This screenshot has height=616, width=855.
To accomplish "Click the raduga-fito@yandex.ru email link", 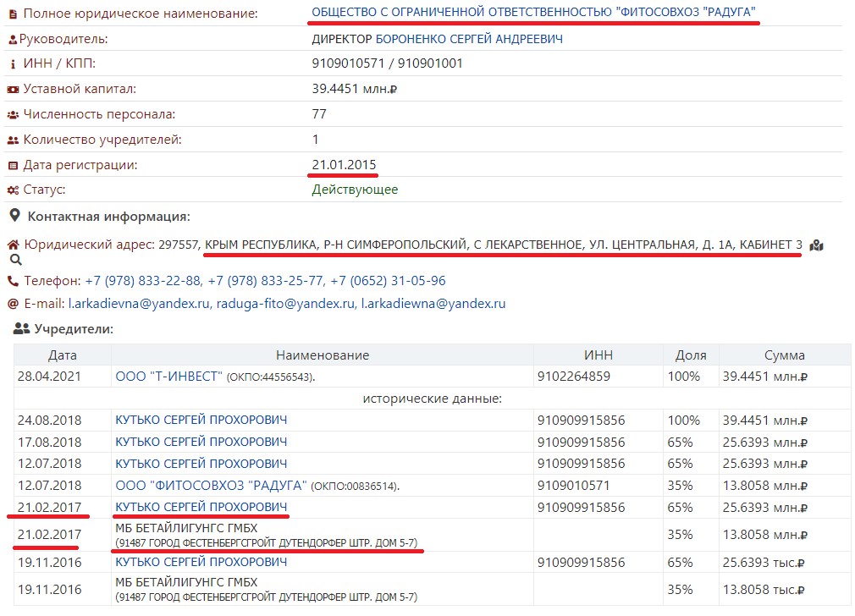I will [285, 304].
